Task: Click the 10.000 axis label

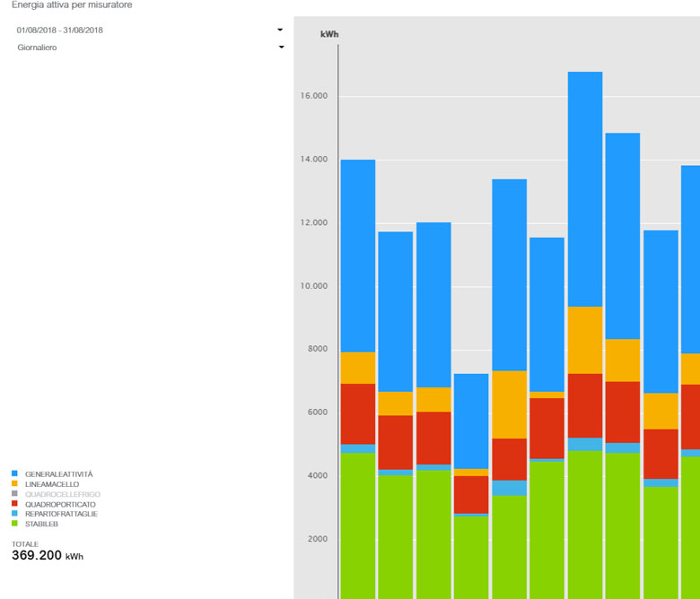Action: point(314,286)
